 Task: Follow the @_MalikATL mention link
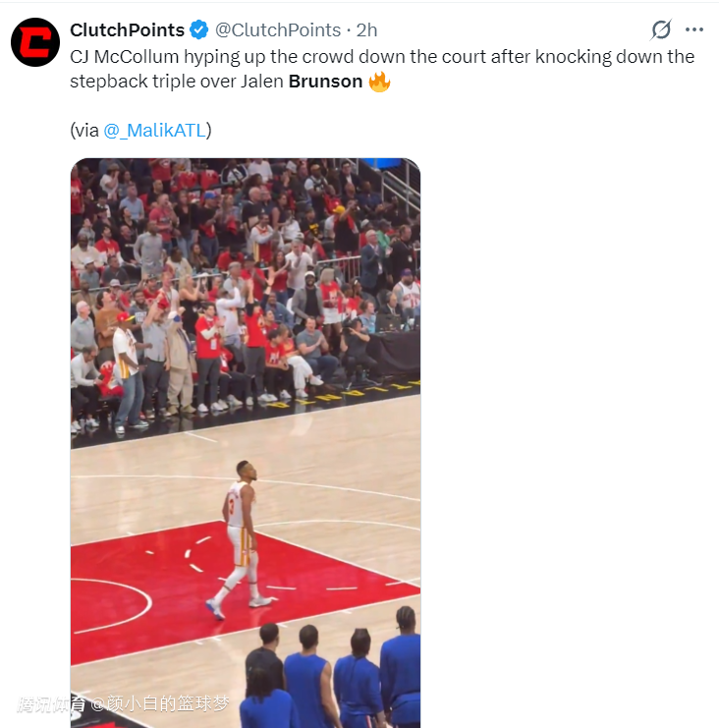pos(154,131)
